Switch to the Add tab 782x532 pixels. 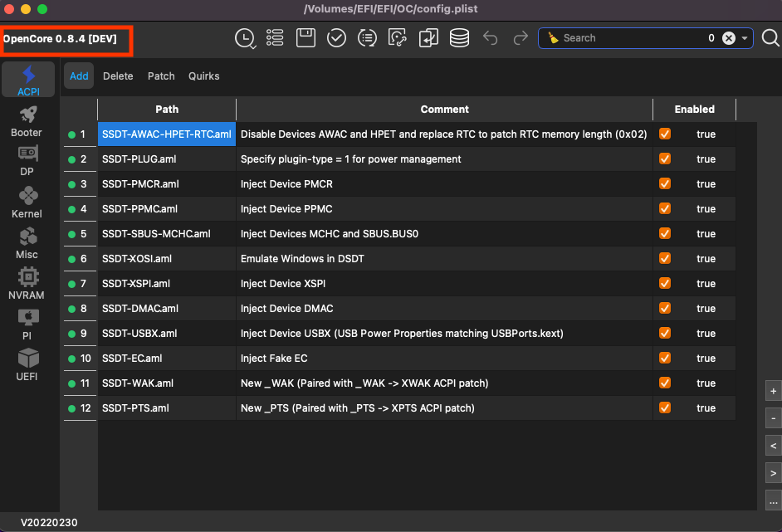79,76
